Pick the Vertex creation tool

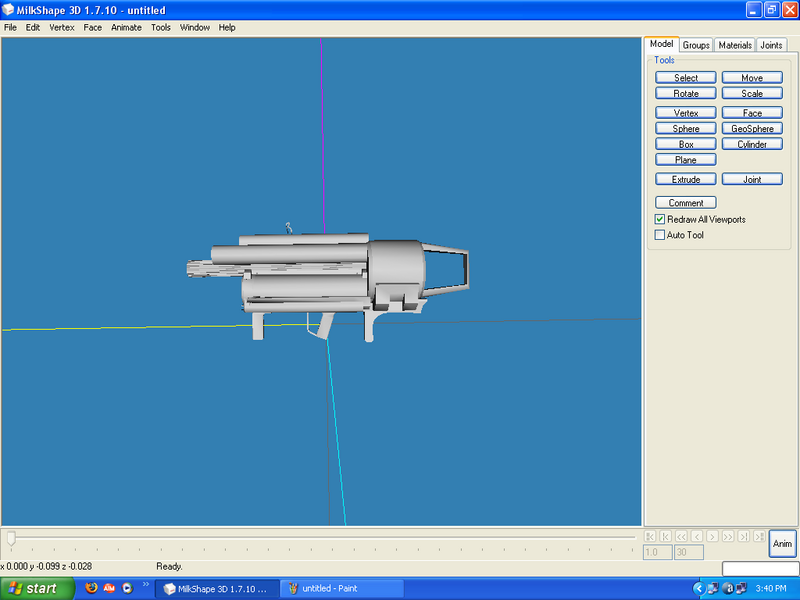point(686,113)
